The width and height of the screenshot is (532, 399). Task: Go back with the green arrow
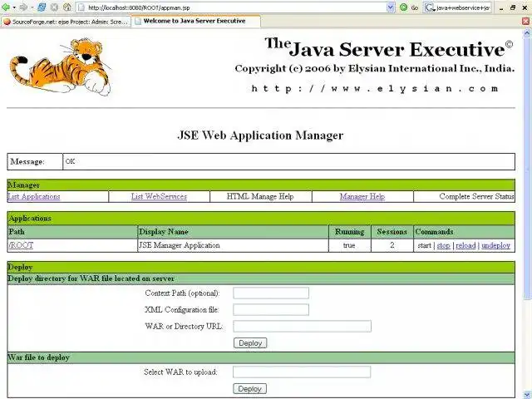6,7
